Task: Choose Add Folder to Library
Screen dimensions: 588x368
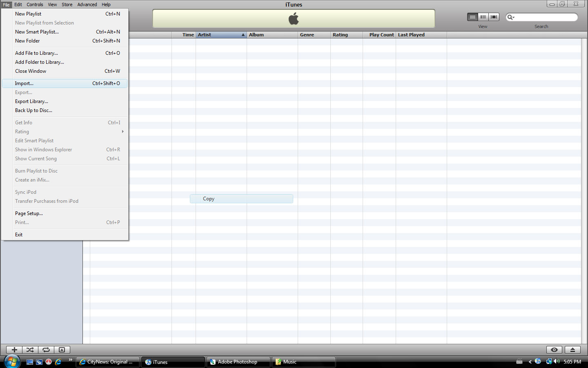Action: point(65,62)
